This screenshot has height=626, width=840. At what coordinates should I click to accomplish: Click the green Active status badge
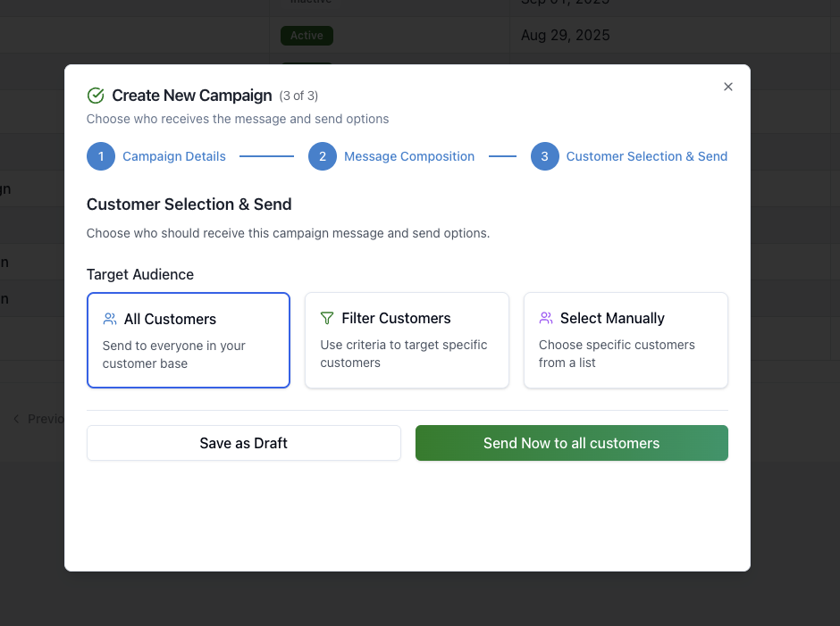(x=307, y=36)
